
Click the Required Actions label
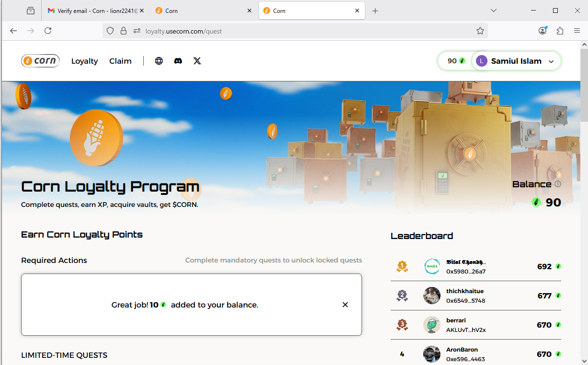54,260
